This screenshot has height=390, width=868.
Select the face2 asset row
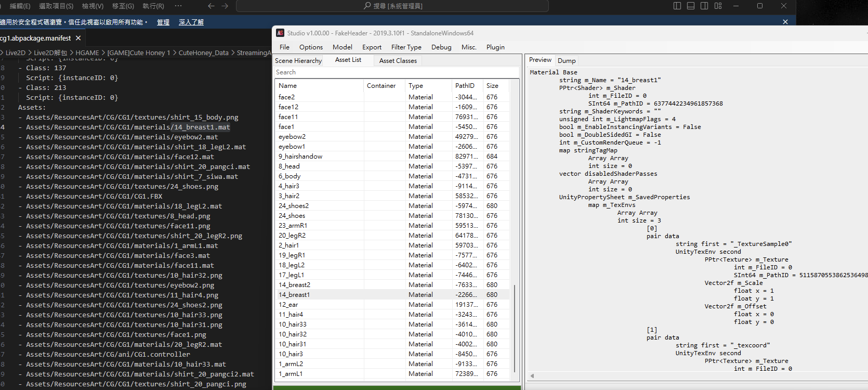tap(392, 97)
